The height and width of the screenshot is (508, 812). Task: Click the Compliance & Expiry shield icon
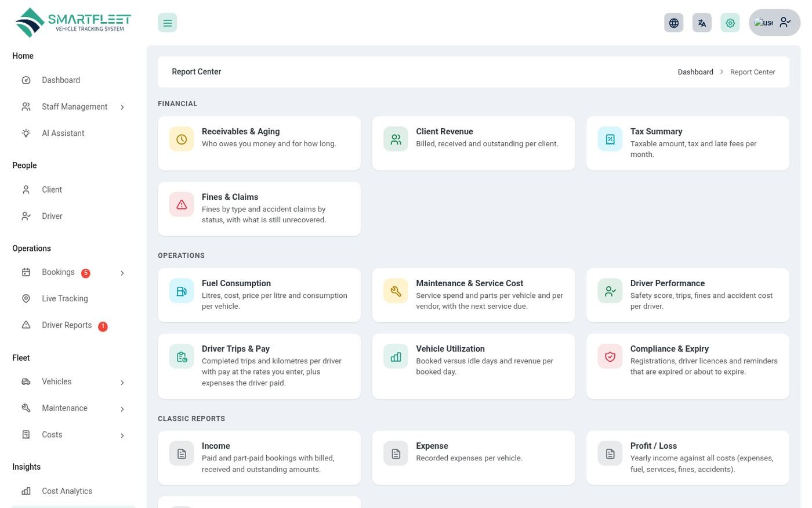(x=610, y=356)
